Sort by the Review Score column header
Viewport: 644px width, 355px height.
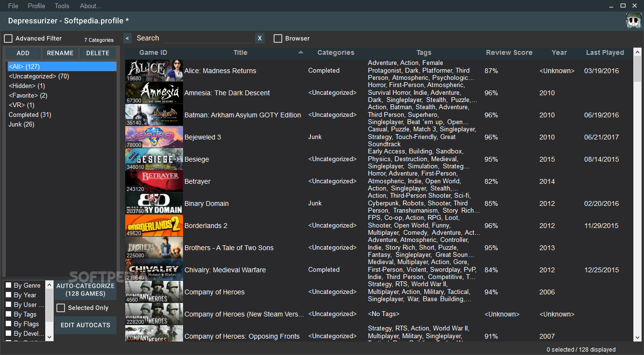(x=509, y=52)
